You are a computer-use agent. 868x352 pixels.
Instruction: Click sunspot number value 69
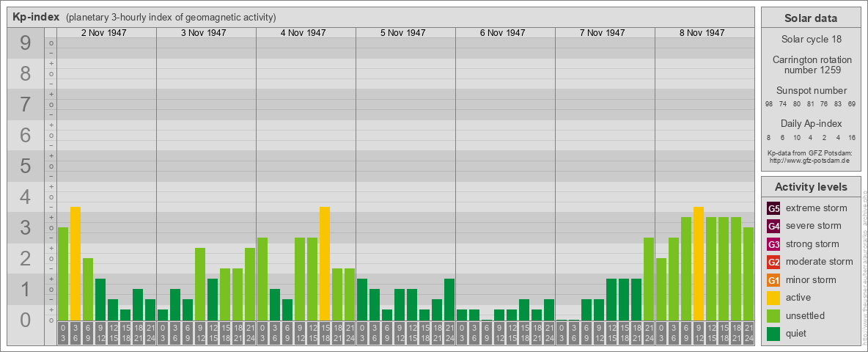[851, 104]
